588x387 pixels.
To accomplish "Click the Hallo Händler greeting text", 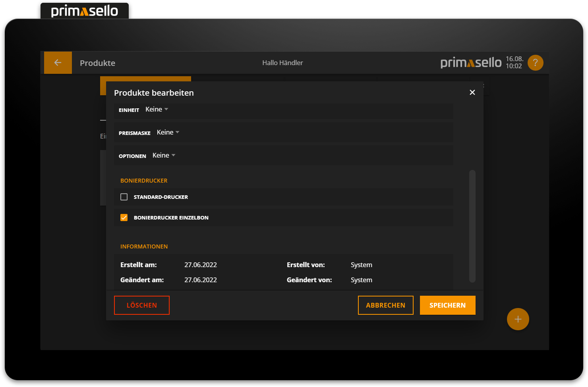I will pos(282,63).
